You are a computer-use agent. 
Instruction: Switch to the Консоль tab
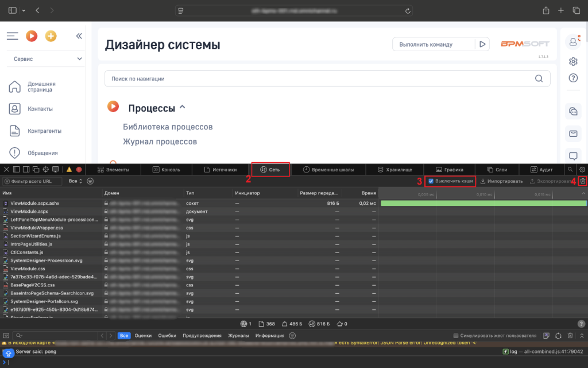point(165,169)
